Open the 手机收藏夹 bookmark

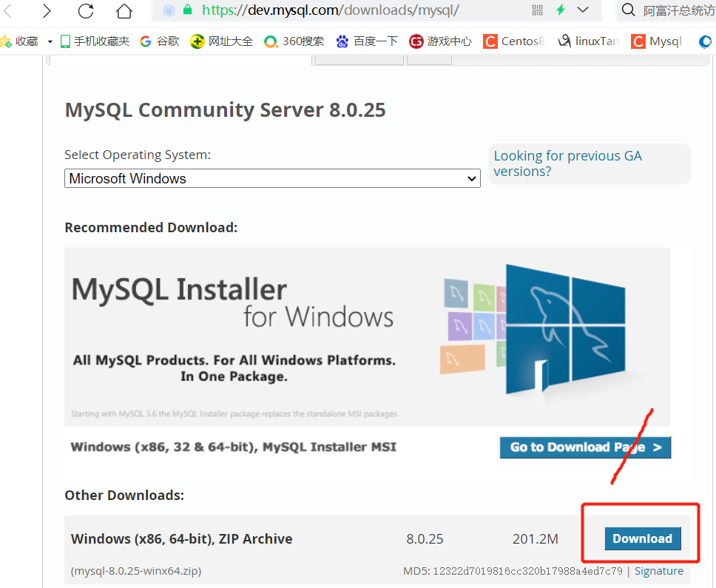tap(95, 41)
